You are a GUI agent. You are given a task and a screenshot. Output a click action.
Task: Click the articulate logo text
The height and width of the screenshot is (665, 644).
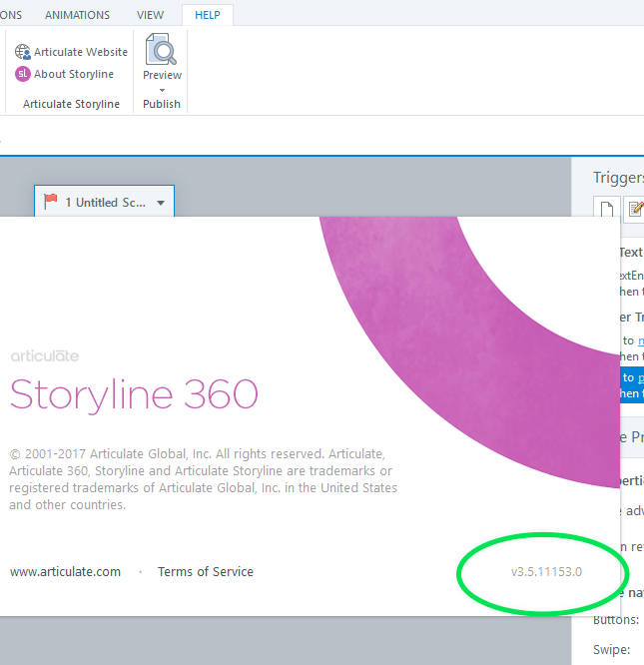tap(45, 355)
